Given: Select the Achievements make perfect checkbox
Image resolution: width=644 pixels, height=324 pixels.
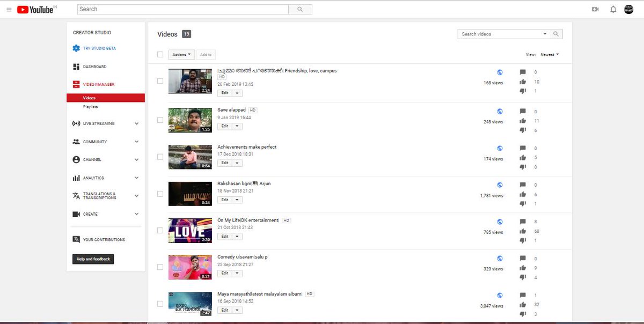Looking at the screenshot, I should pos(160,157).
